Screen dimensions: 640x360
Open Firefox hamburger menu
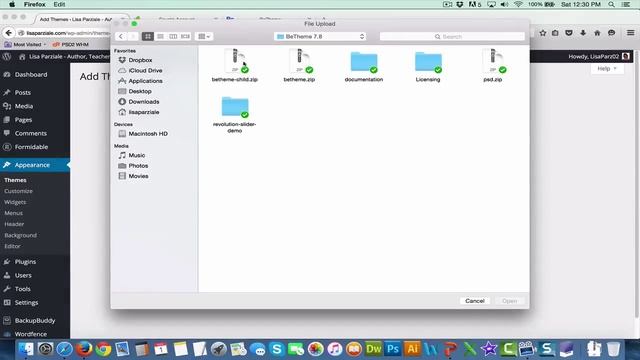click(x=631, y=33)
